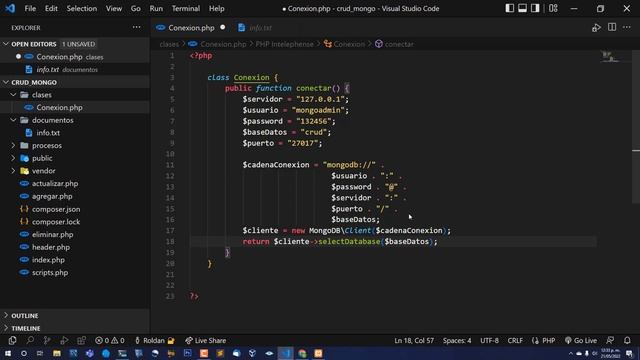Open notifications bell in status bar
Image resolution: width=640 pixels, height=360 pixels.
[627, 340]
